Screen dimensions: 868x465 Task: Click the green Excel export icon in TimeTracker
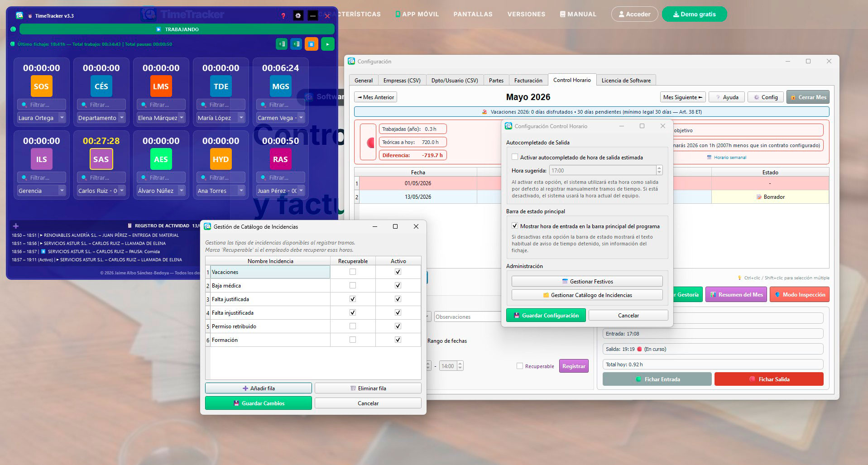282,44
